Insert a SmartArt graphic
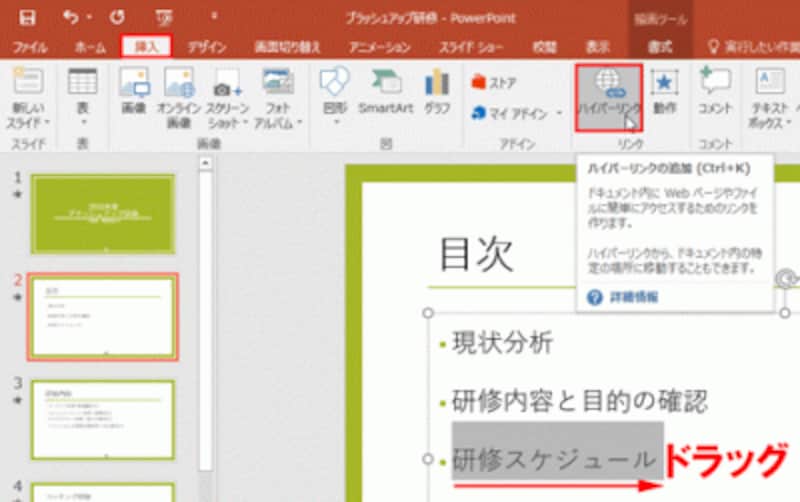 pos(385,91)
